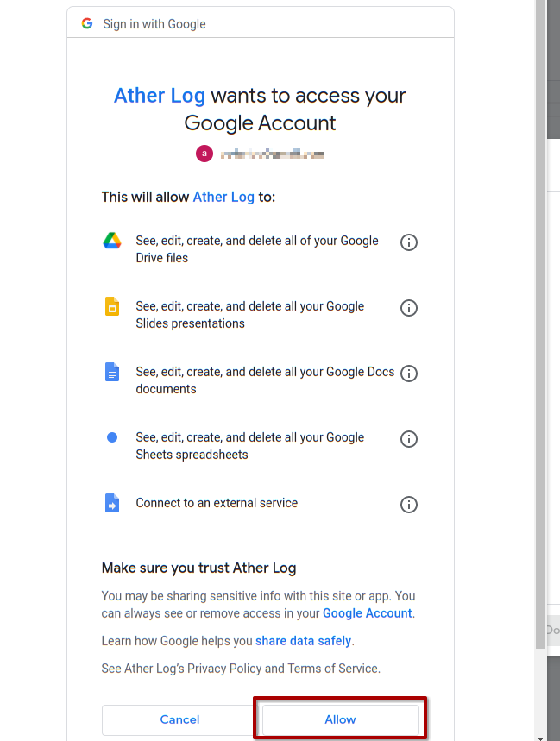Click the Google Slides icon
The image size is (560, 741).
click(x=112, y=306)
